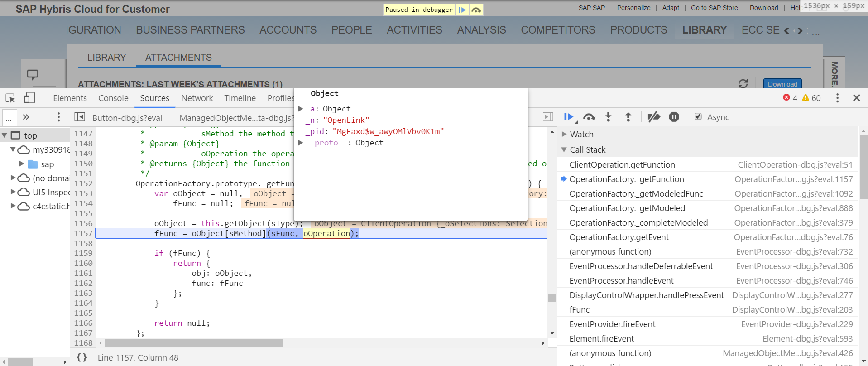The width and height of the screenshot is (868, 366).
Task: Step over next function call
Action: coord(589,117)
